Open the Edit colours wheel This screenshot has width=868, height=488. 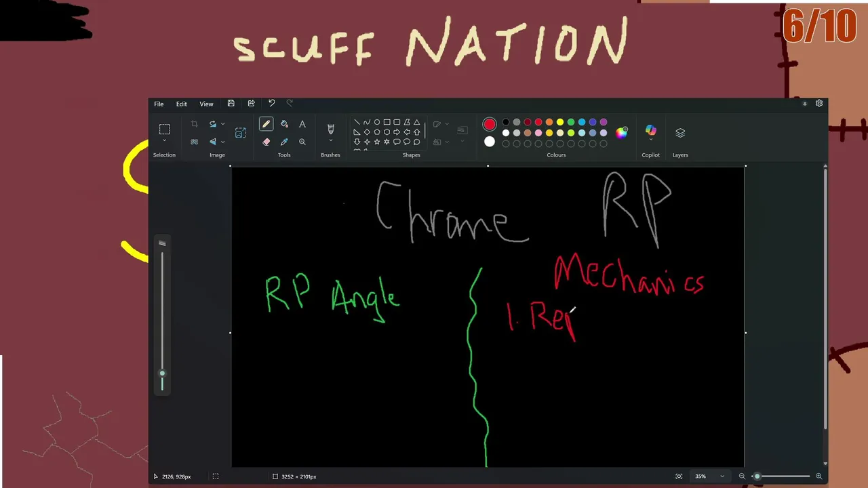(621, 133)
